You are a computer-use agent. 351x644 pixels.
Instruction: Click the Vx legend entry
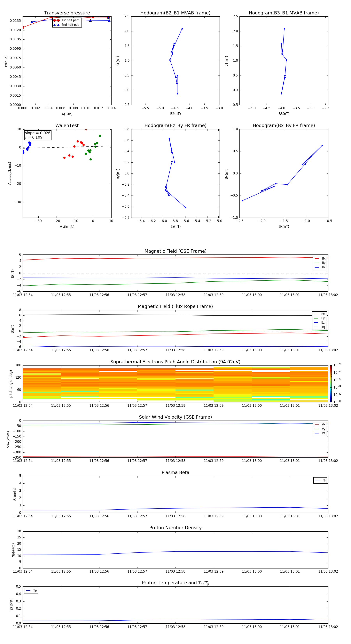tap(320, 424)
